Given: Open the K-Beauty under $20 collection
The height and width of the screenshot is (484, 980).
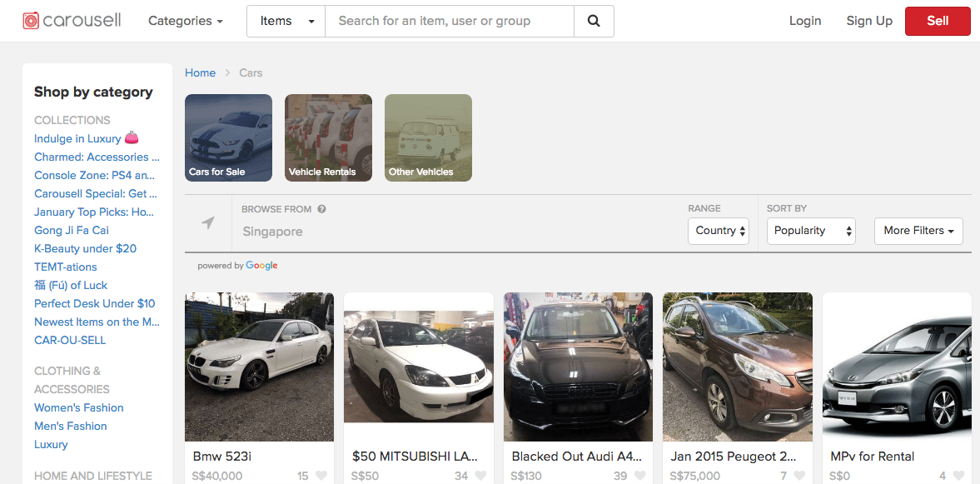Looking at the screenshot, I should pos(85,248).
